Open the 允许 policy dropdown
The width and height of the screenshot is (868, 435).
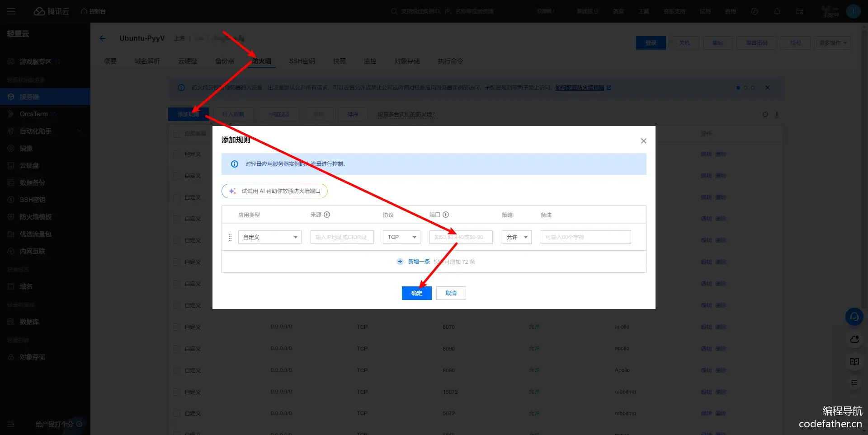pos(516,237)
